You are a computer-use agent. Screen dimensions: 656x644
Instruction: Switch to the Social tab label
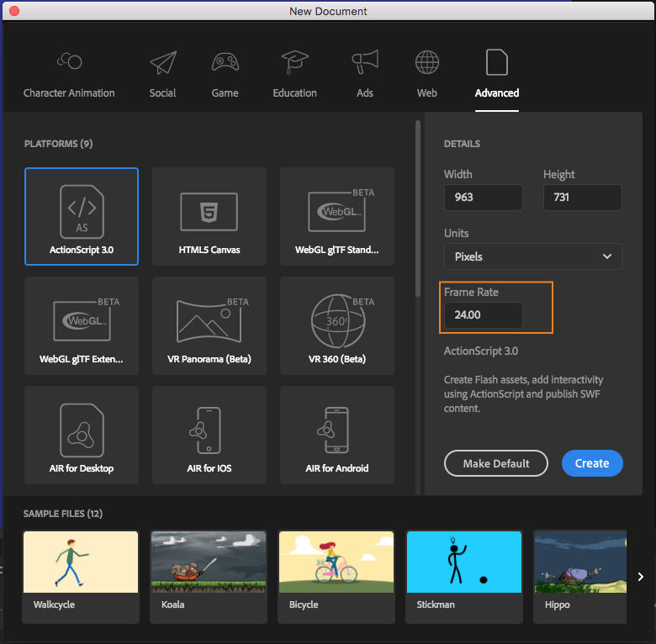[163, 92]
